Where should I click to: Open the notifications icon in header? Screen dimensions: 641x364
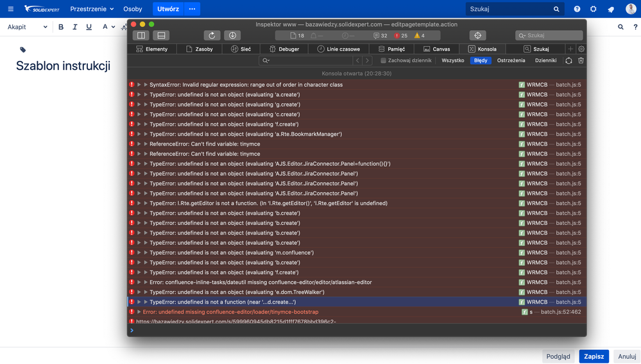click(x=611, y=9)
